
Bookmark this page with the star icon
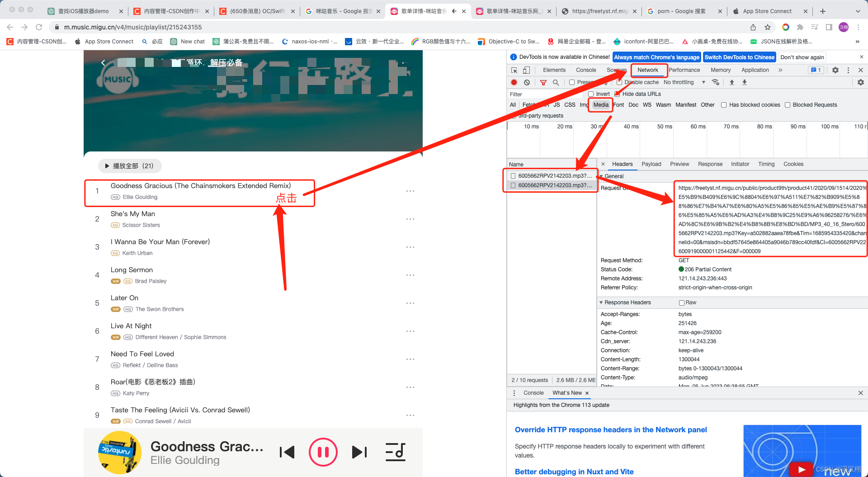[x=768, y=27]
